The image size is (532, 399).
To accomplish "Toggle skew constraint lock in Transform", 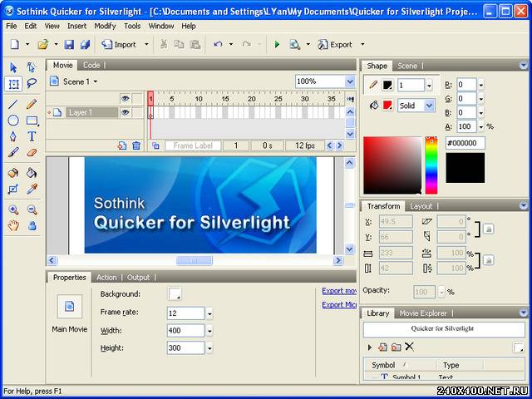I will pos(488,229).
